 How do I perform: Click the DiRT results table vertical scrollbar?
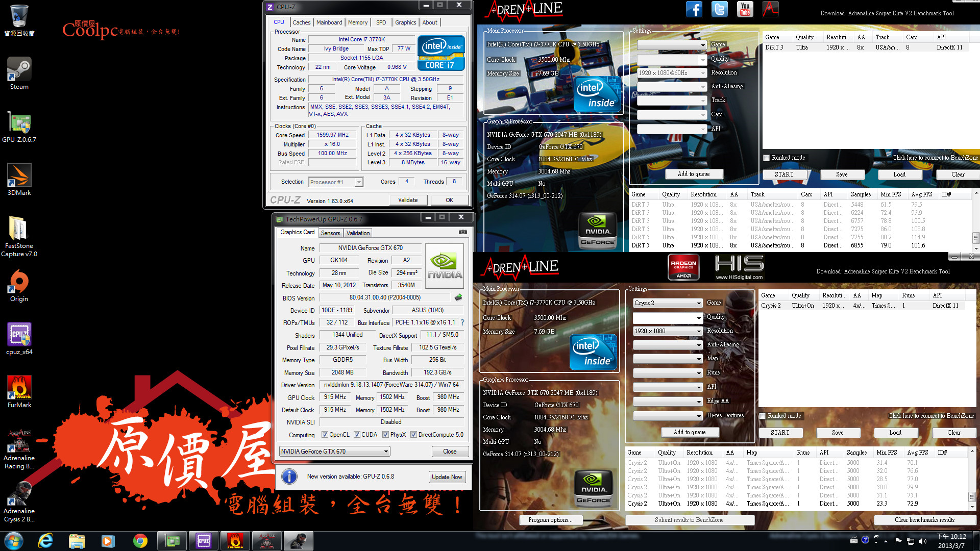click(x=975, y=220)
